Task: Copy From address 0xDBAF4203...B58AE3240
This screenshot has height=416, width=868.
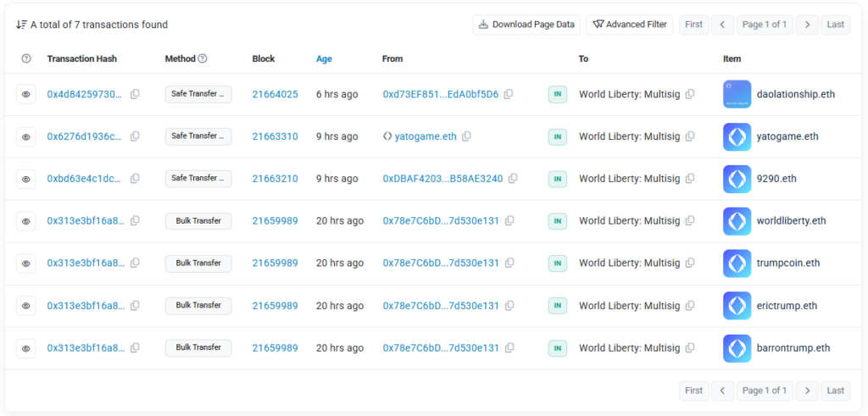Action: tap(513, 179)
